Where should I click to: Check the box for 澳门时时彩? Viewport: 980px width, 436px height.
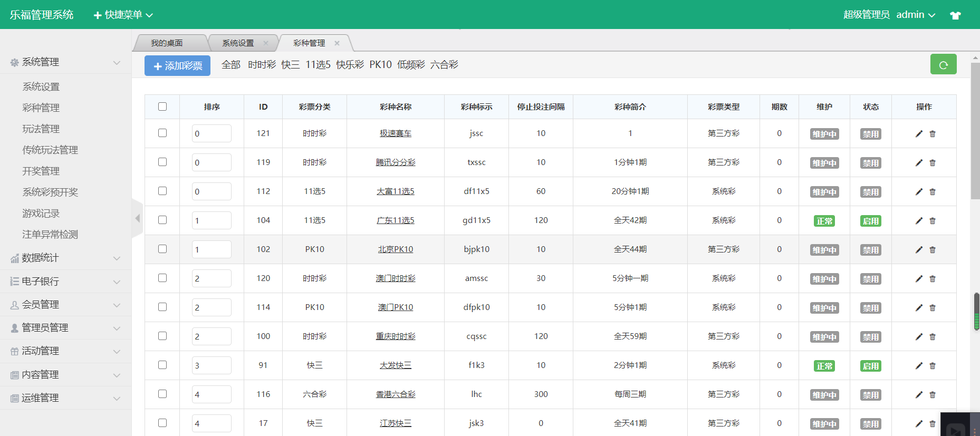click(162, 278)
